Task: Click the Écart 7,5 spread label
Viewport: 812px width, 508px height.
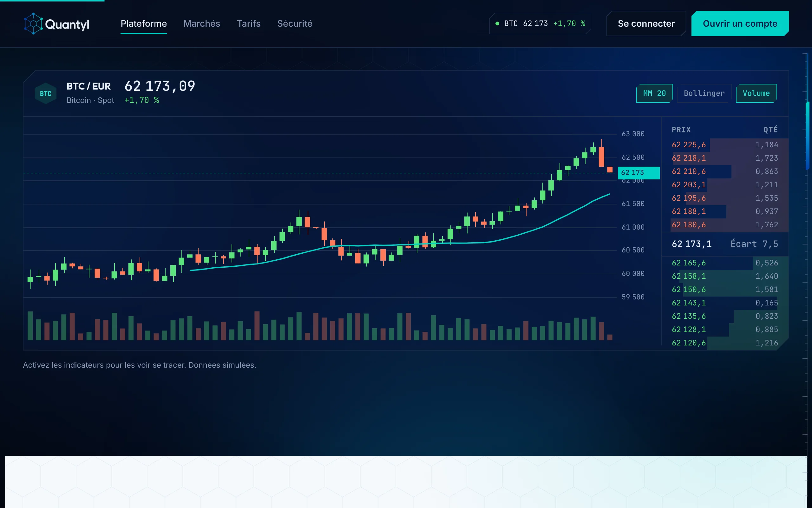Action: coord(754,244)
